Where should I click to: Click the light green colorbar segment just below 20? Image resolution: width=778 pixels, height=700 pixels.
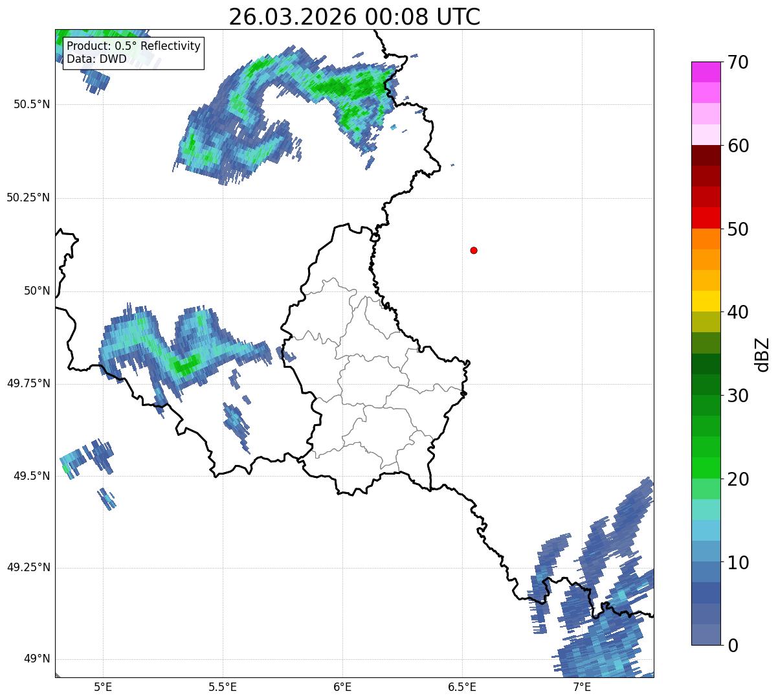(x=706, y=488)
